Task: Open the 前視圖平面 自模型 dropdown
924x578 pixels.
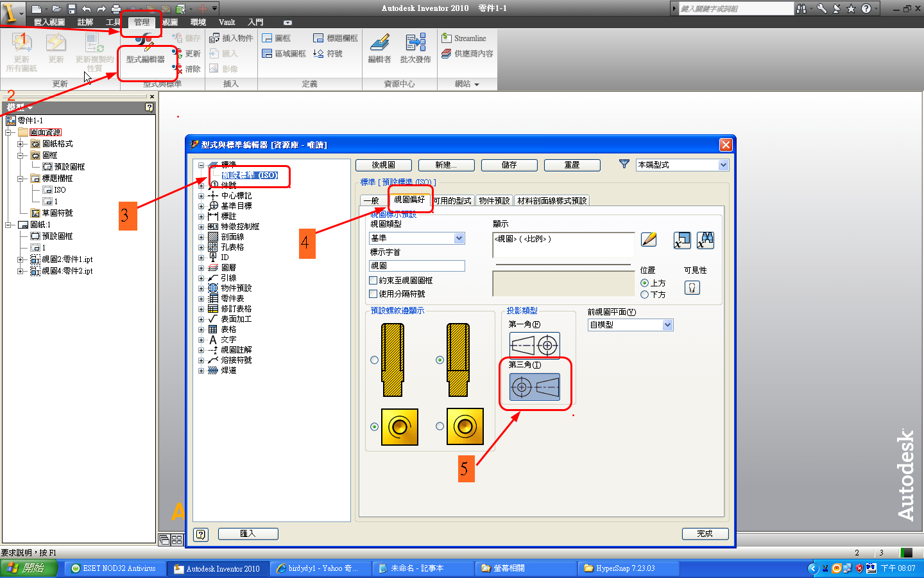Action: pos(630,325)
